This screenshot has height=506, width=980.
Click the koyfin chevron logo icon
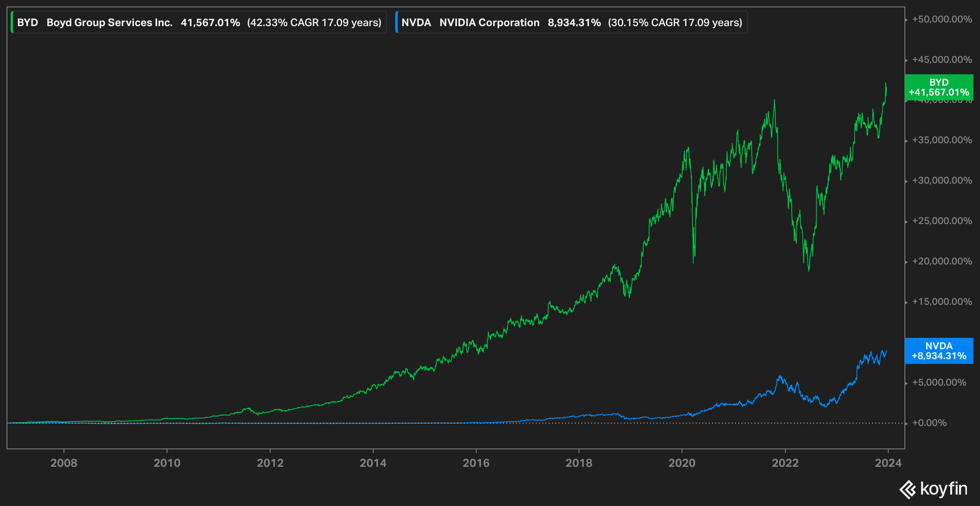[x=907, y=490]
